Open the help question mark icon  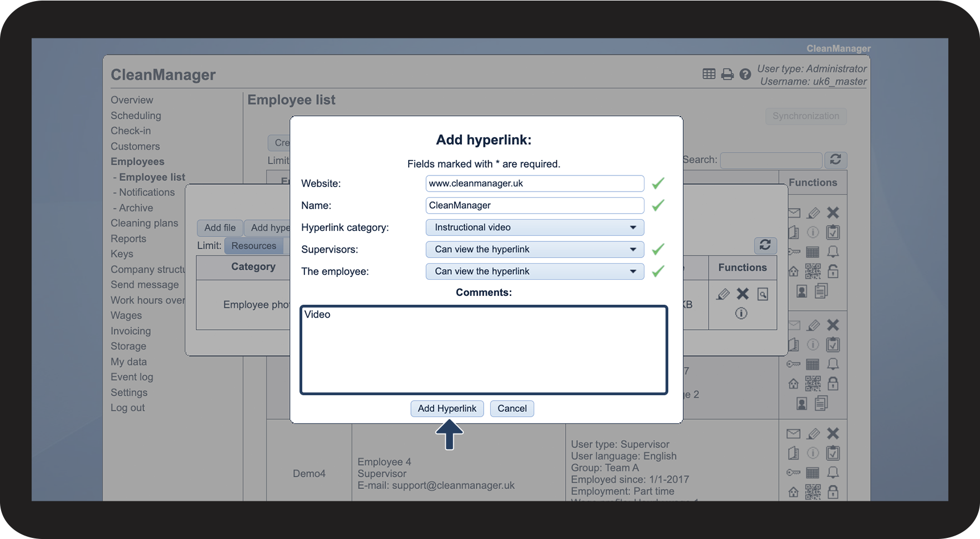(x=745, y=74)
